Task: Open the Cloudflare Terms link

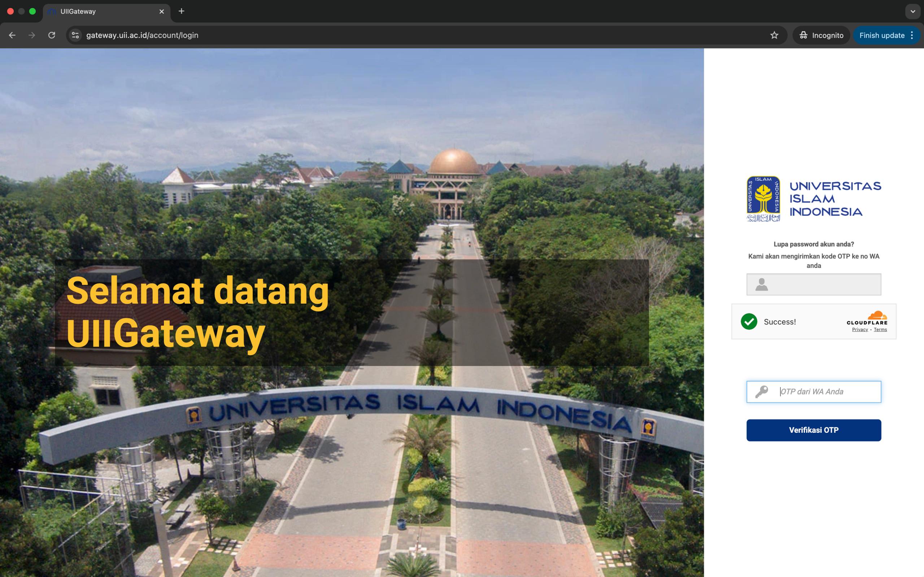Action: click(880, 330)
